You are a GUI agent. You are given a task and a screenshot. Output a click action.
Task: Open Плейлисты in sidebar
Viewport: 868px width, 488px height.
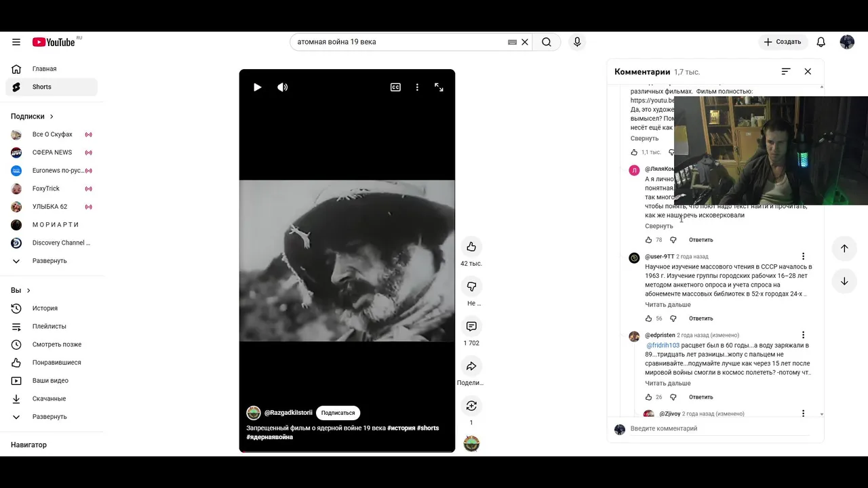(52, 326)
